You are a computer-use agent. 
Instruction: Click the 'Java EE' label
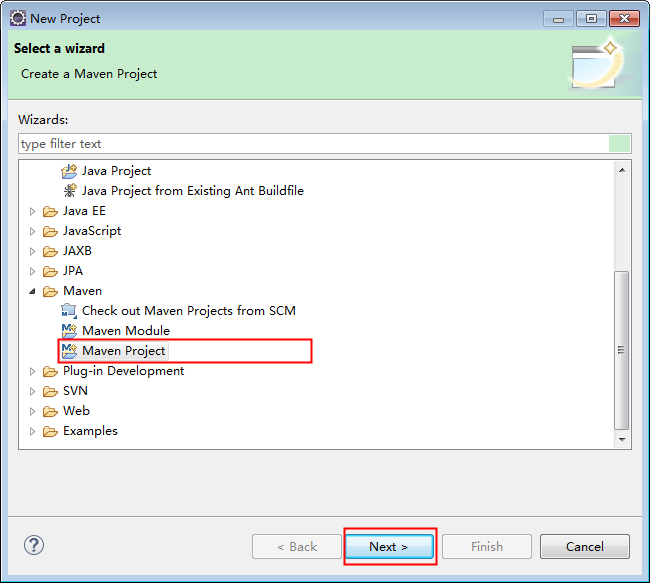pos(84,211)
